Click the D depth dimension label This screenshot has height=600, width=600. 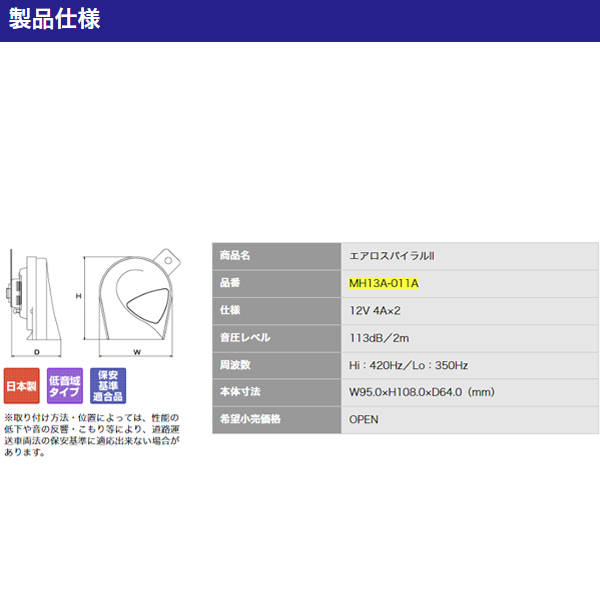(x=36, y=353)
